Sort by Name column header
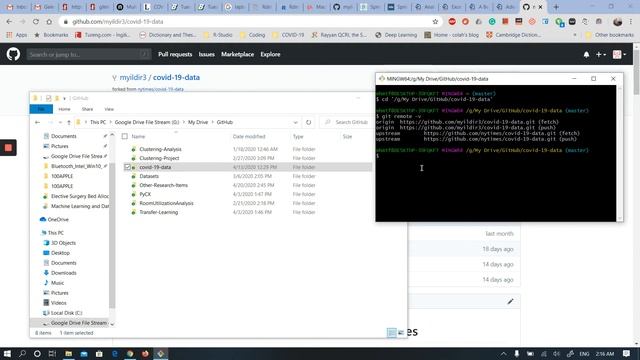This screenshot has height=360, width=640. point(138,136)
